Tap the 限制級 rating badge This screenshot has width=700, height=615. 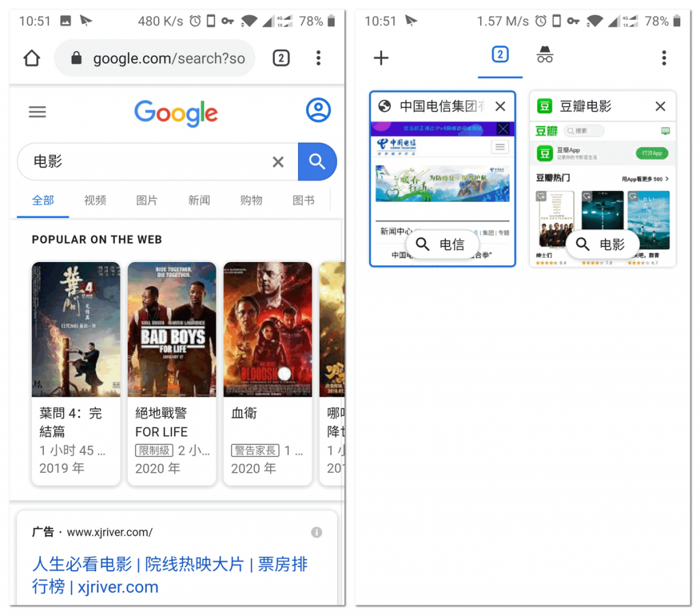(154, 450)
